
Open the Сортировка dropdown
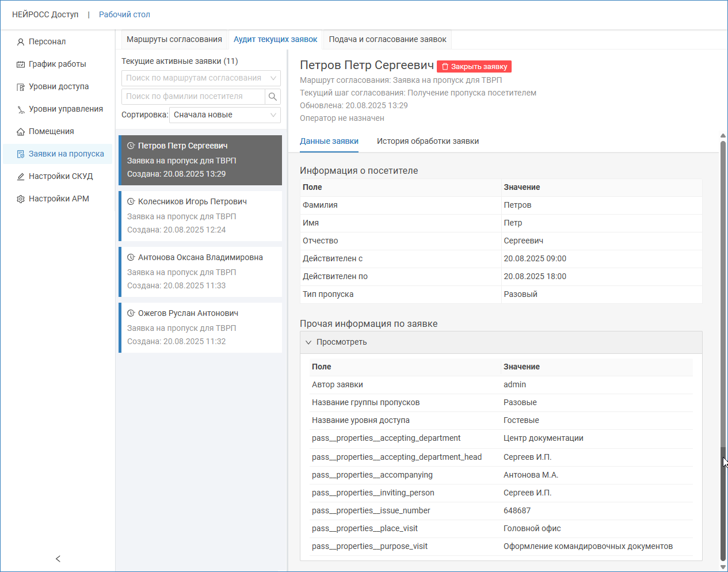[x=224, y=115]
